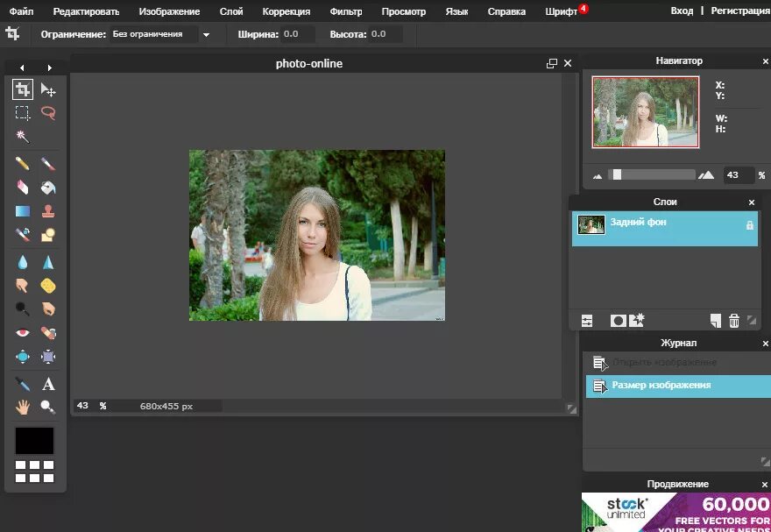Select the Brush tool
The width and height of the screenshot is (771, 532).
48,163
